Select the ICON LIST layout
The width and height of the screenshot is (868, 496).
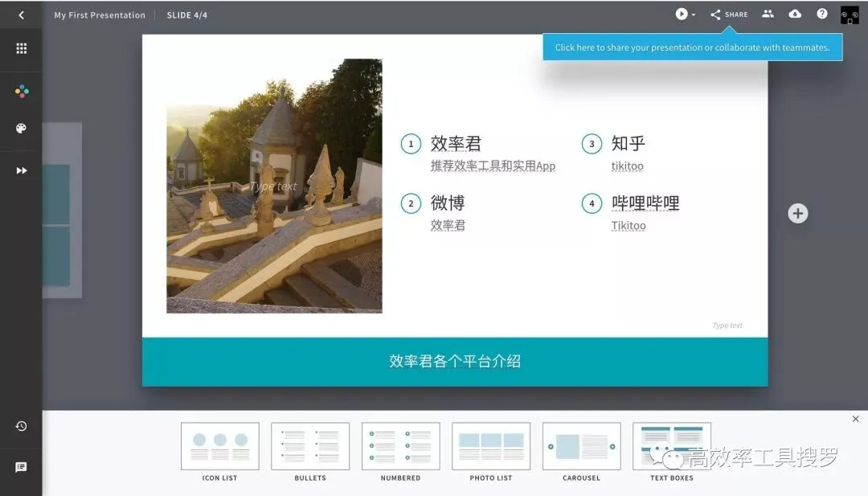click(x=219, y=452)
